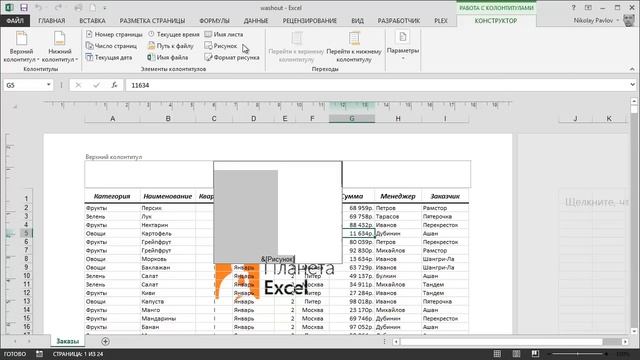Click the cell containing Картофель
The image size is (640, 360).
168,233
